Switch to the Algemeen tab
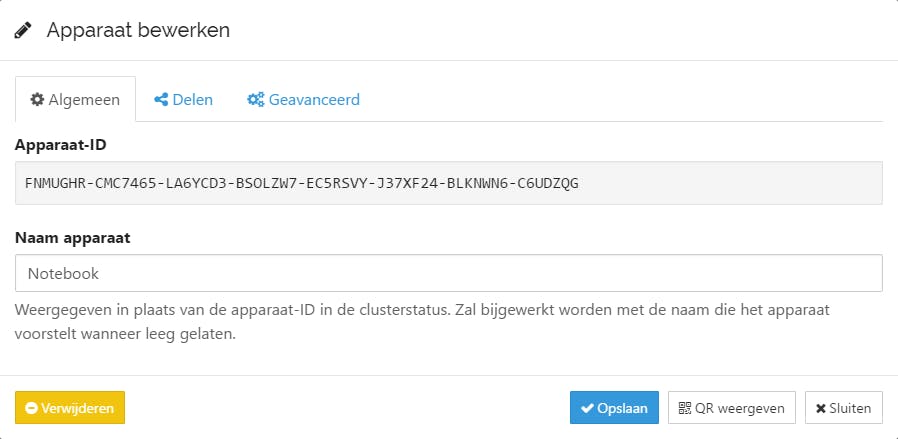898x439 pixels. (x=76, y=100)
